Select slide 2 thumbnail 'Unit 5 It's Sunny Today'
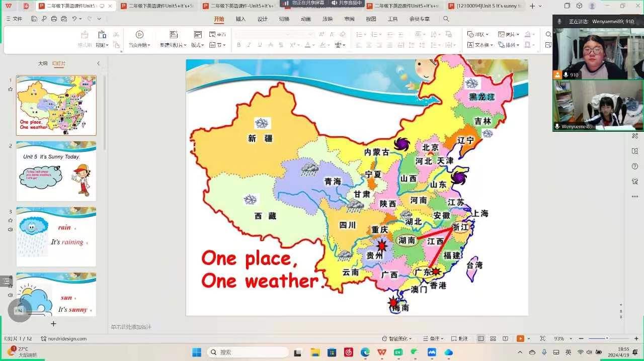644x361 pixels. click(x=56, y=171)
